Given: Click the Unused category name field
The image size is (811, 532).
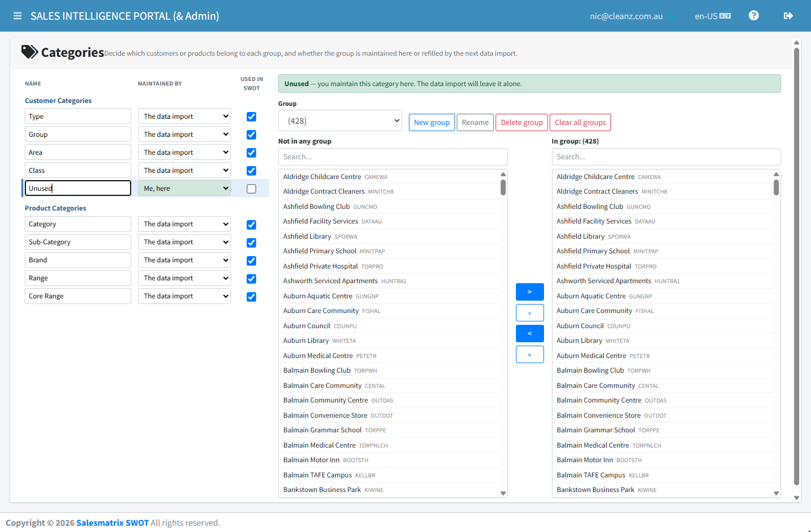Looking at the screenshot, I should pos(78,188).
